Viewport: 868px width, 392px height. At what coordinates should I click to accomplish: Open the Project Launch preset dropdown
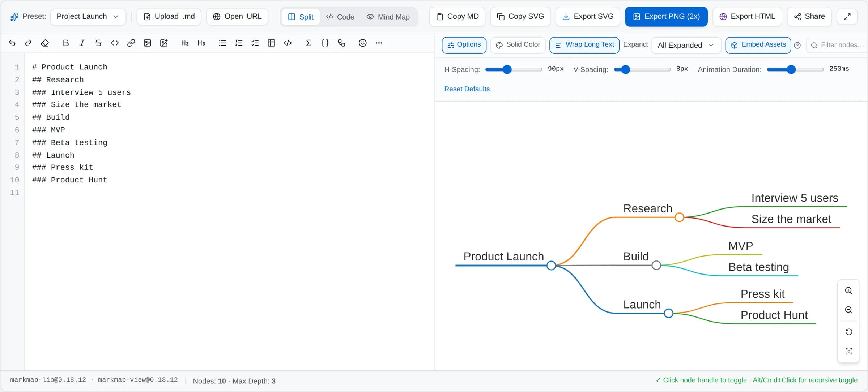coord(88,17)
